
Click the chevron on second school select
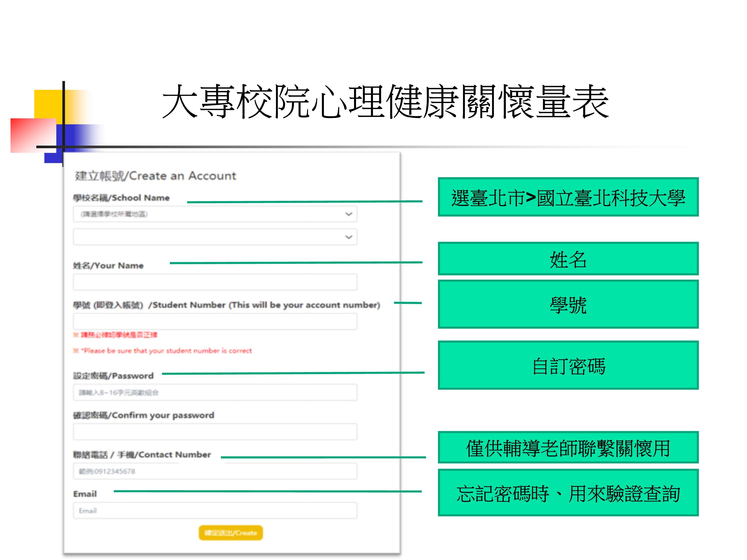coord(349,237)
